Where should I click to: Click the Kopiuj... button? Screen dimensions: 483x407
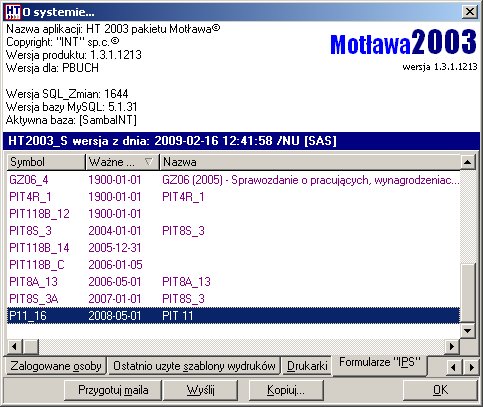[286, 390]
